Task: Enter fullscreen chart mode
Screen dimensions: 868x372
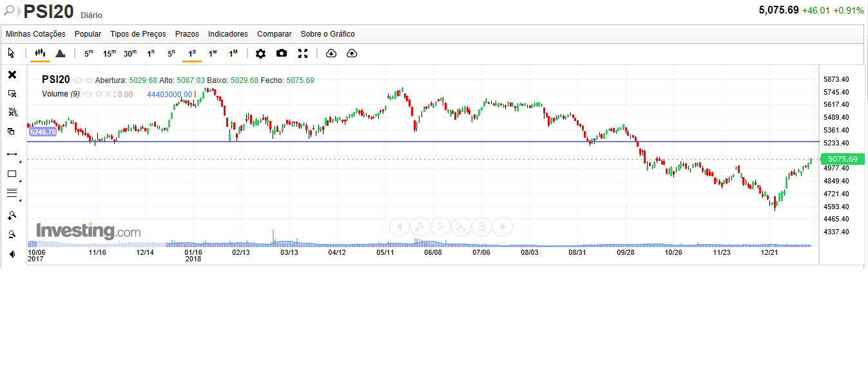Action: 303,53
